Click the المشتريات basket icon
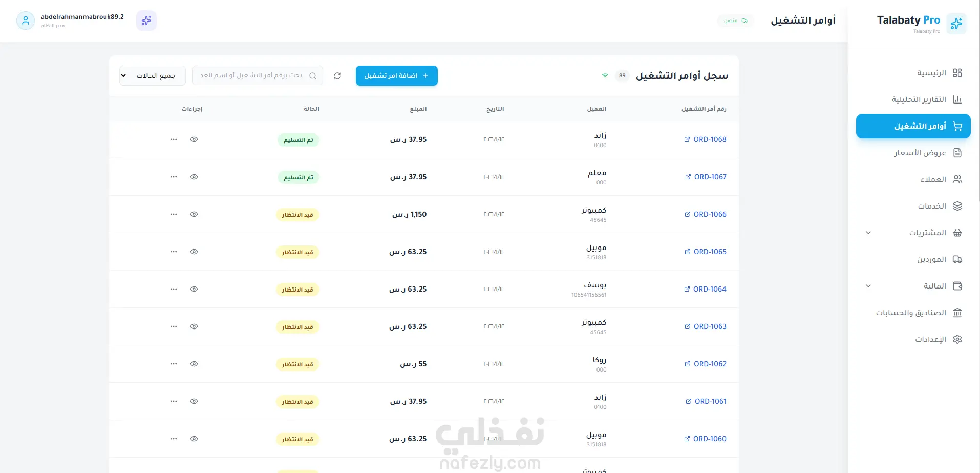 point(957,233)
